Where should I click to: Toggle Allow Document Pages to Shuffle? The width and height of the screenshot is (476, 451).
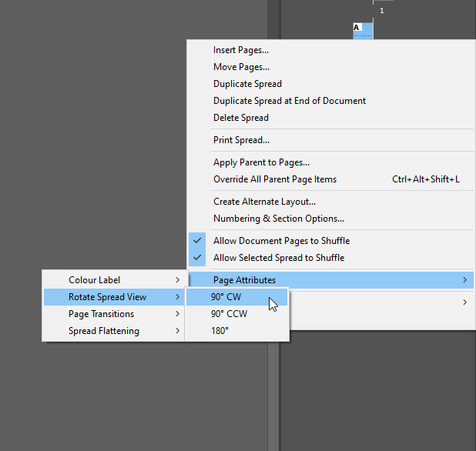click(281, 241)
